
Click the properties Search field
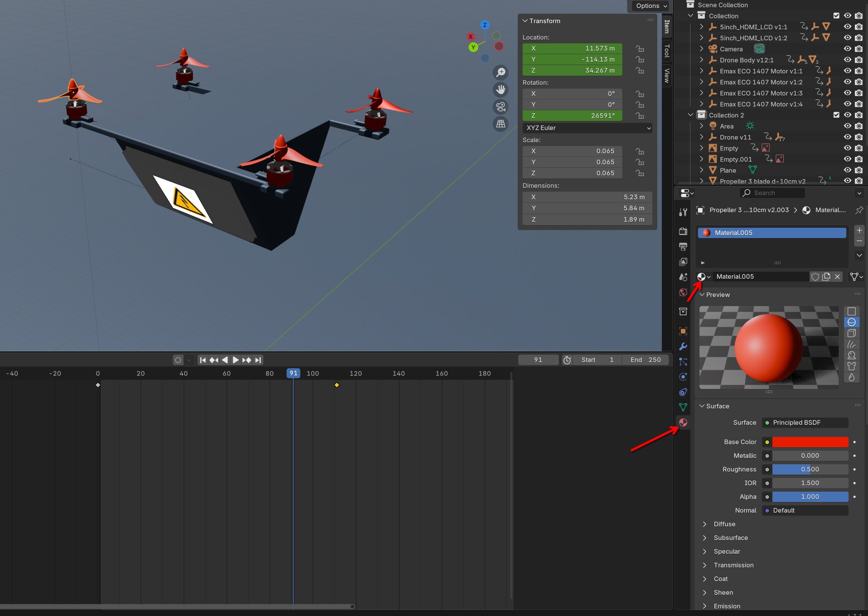(773, 193)
